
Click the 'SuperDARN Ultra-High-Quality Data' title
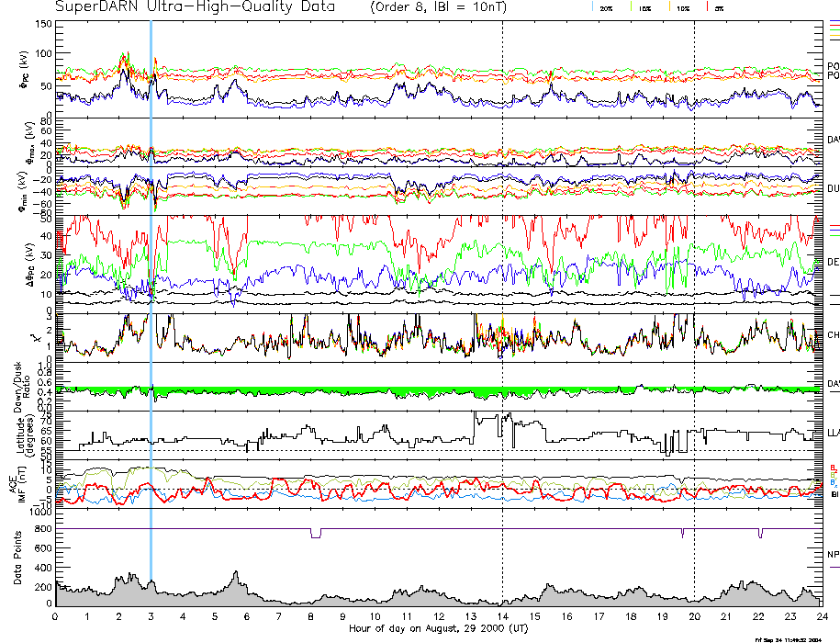point(195,6)
